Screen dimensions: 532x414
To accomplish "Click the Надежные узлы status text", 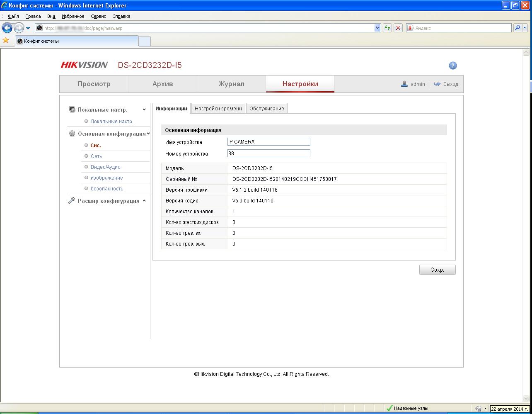I will (x=411, y=409).
